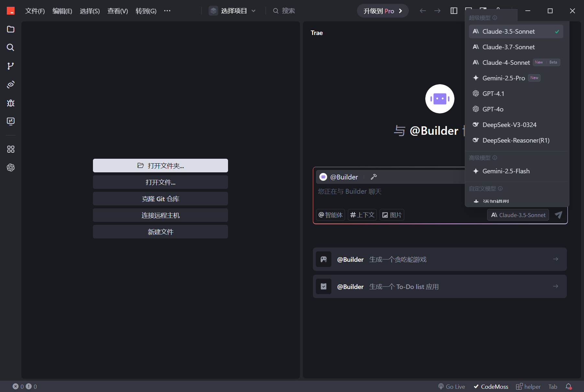The width and height of the screenshot is (584, 392).
Task: Click the 图片 image attach button
Action: click(x=392, y=215)
